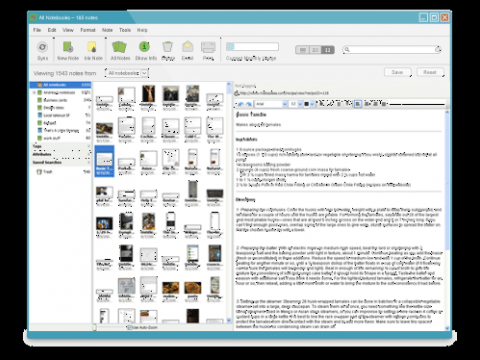Click the black font color swatch
This screenshot has height=360, width=480.
point(306,104)
